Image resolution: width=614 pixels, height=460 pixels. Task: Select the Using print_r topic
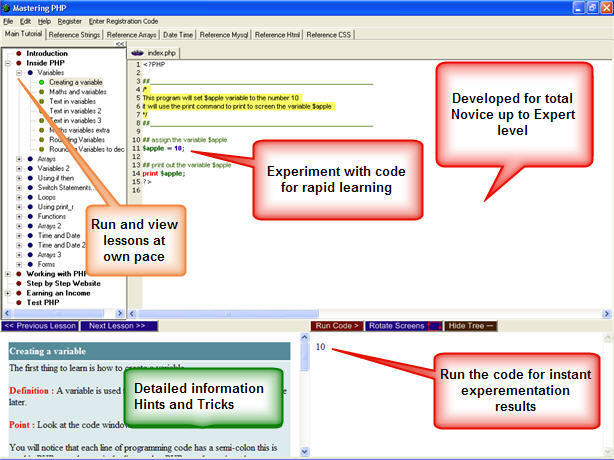coord(55,207)
